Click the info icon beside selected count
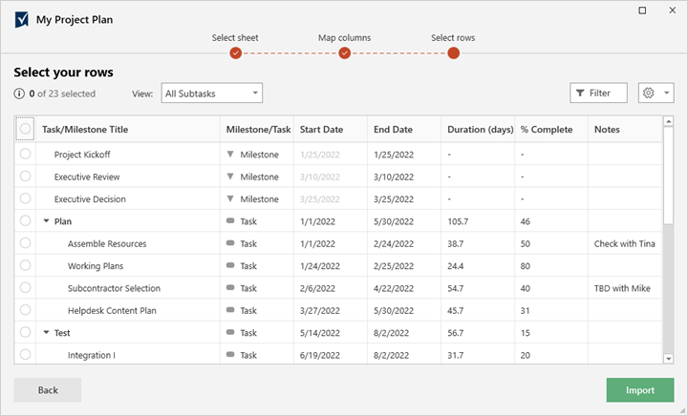Screen dimensions: 688x416 [x=19, y=93]
